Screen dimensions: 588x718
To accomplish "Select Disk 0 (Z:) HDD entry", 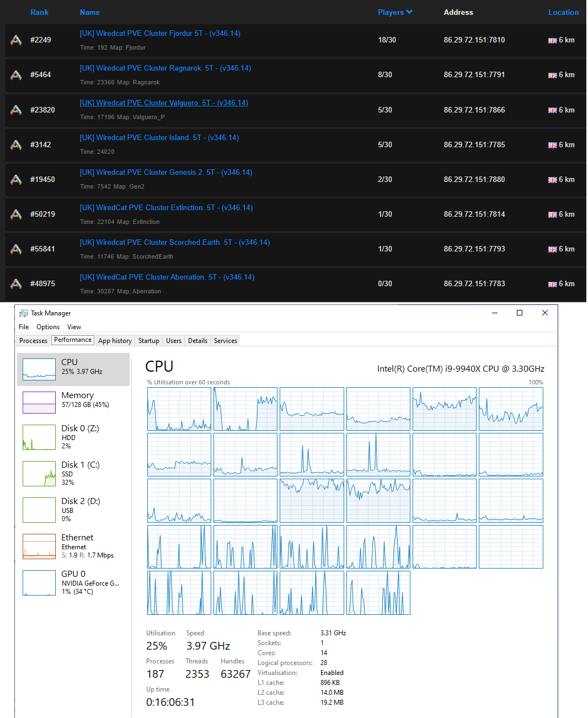I will pyautogui.click(x=73, y=437).
